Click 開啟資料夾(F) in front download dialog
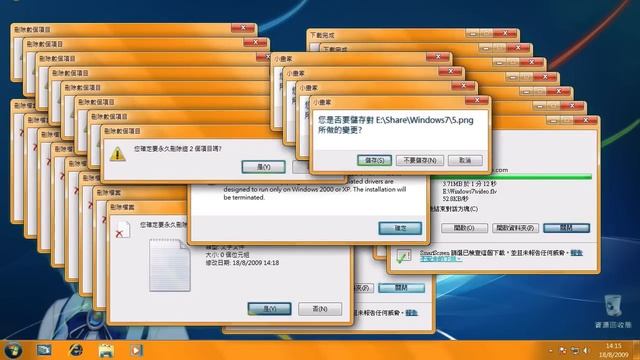The width and height of the screenshot is (640, 360). [515, 228]
